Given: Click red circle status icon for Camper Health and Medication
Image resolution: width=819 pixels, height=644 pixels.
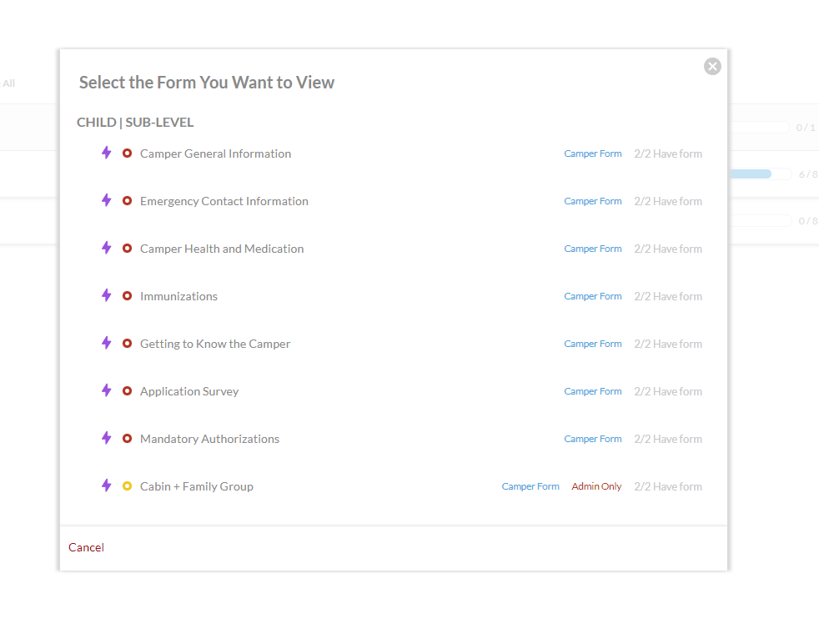Looking at the screenshot, I should pyautogui.click(x=128, y=249).
